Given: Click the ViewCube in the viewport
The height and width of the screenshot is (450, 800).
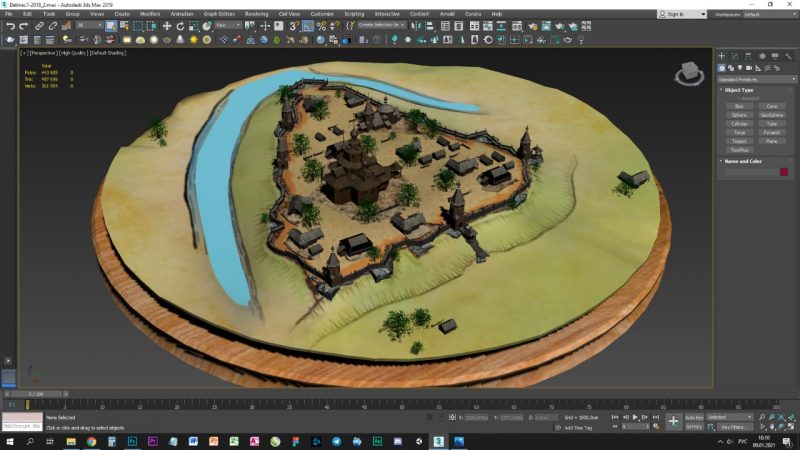Looking at the screenshot, I should pos(688,73).
